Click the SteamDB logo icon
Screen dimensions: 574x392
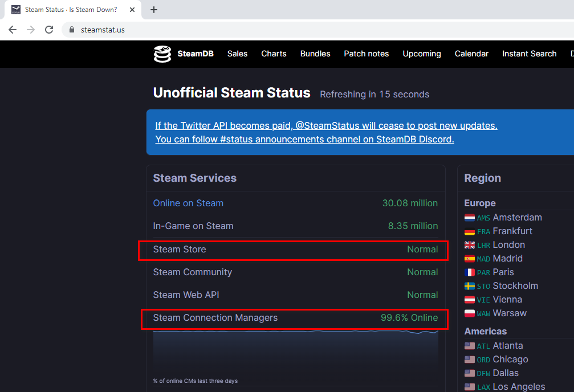tap(162, 54)
